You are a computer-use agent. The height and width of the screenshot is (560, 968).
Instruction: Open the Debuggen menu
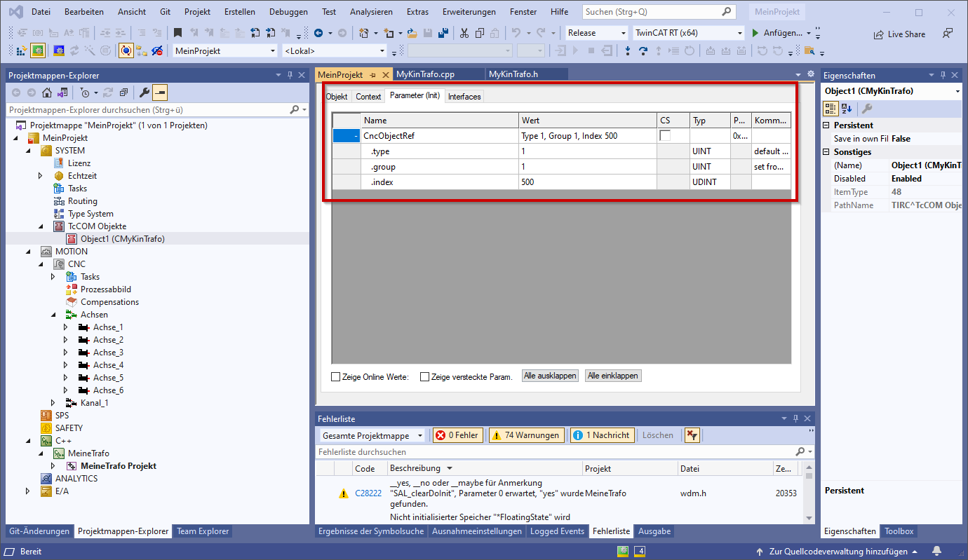point(288,12)
